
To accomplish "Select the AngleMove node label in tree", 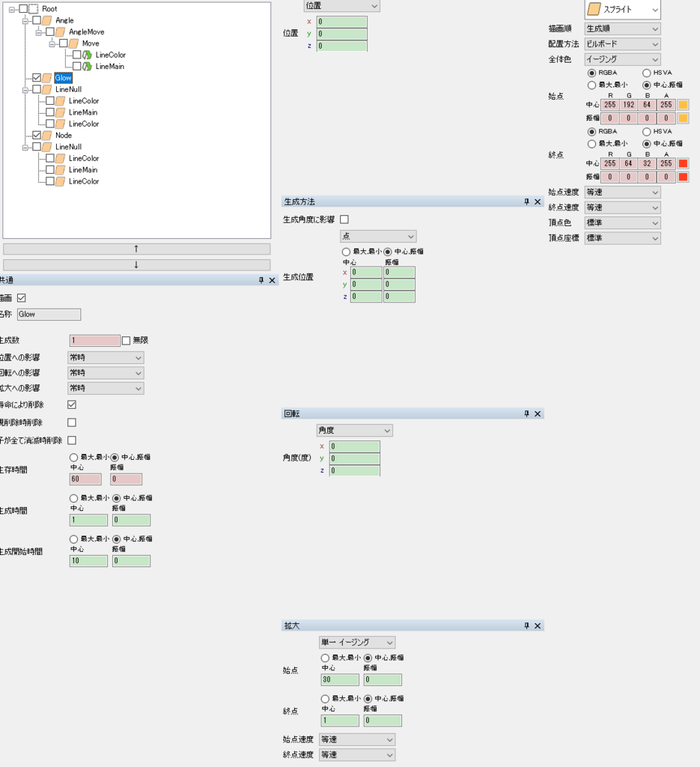I will [x=87, y=31].
